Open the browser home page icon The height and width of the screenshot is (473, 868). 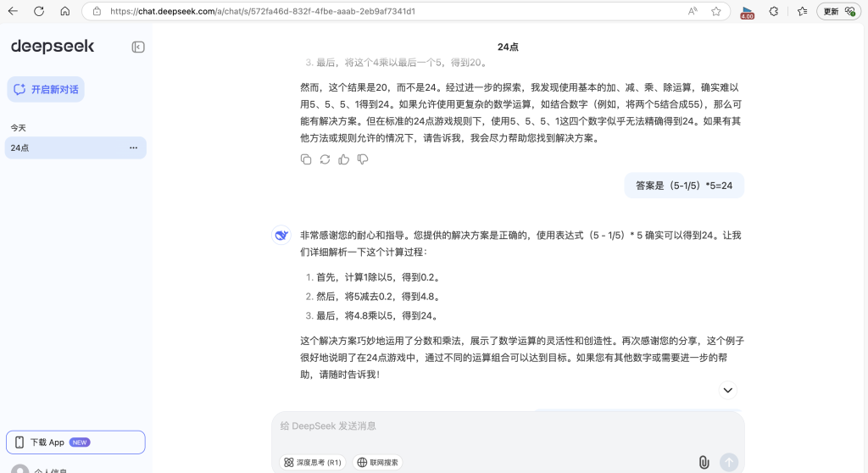[64, 11]
